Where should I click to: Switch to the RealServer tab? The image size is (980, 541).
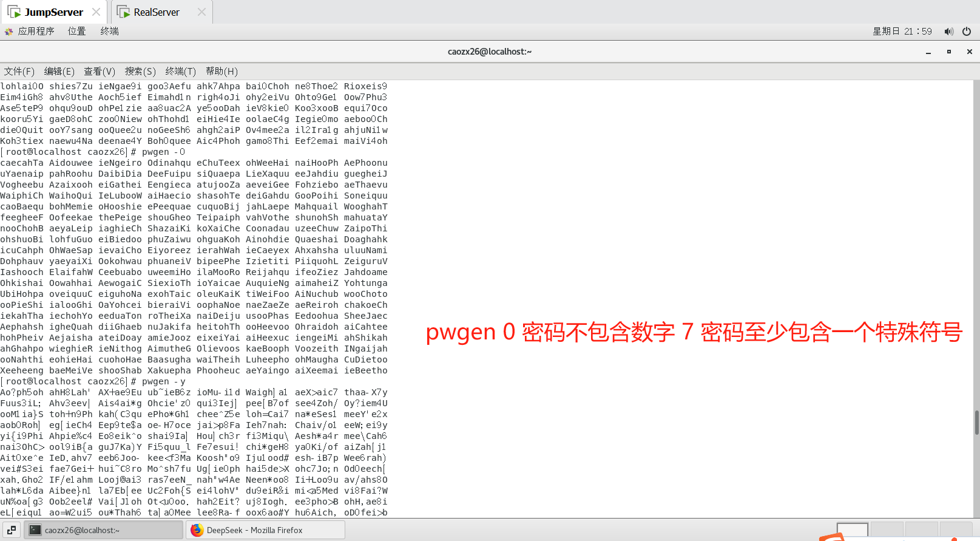pos(157,12)
